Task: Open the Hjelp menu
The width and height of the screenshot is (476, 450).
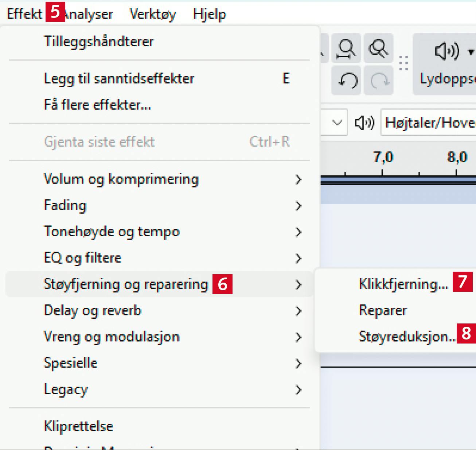Action: (209, 14)
